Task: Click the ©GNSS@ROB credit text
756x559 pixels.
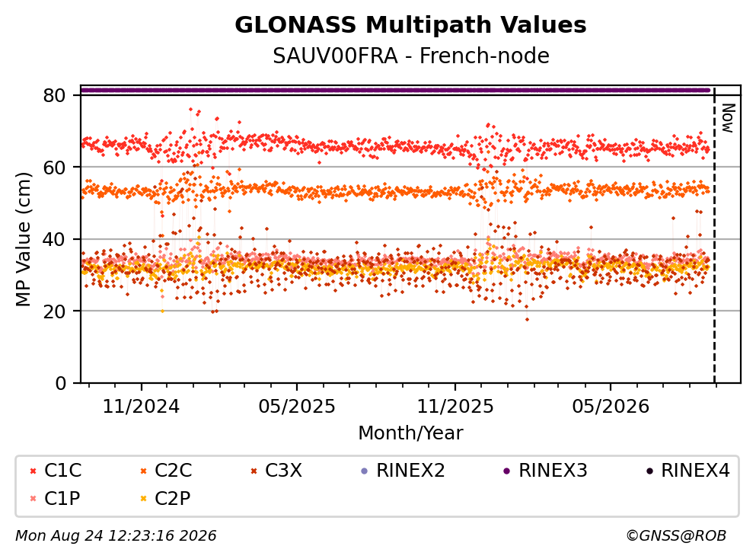Action: coord(676,536)
